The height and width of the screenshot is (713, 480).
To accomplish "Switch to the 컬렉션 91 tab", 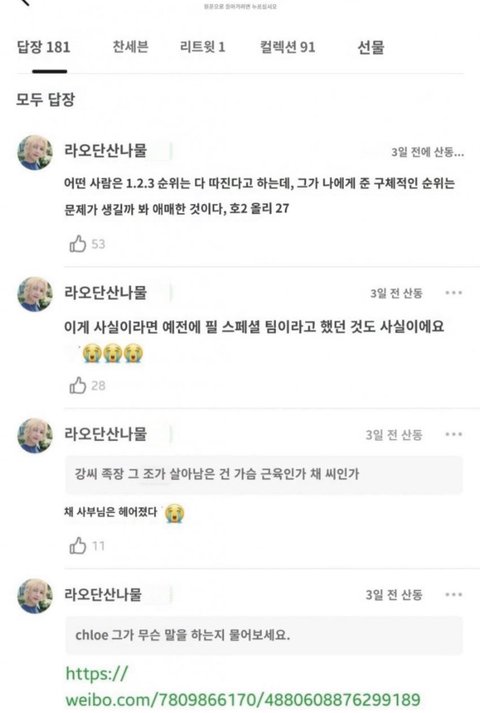I will 287,47.
